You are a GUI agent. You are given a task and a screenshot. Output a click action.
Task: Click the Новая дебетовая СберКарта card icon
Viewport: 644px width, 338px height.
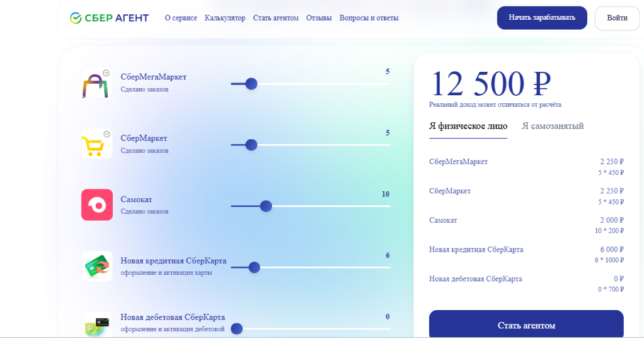click(96, 325)
